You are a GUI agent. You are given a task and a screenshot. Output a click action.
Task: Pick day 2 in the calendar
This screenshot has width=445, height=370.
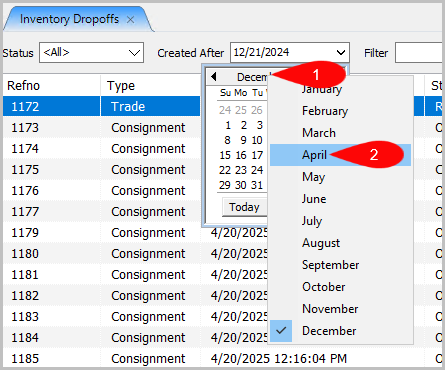[x=244, y=125]
